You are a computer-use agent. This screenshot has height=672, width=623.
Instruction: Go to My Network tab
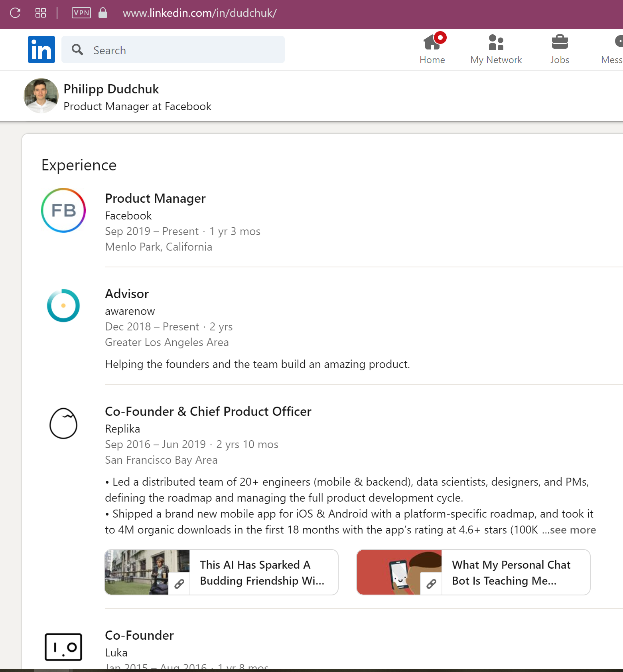coord(496,49)
